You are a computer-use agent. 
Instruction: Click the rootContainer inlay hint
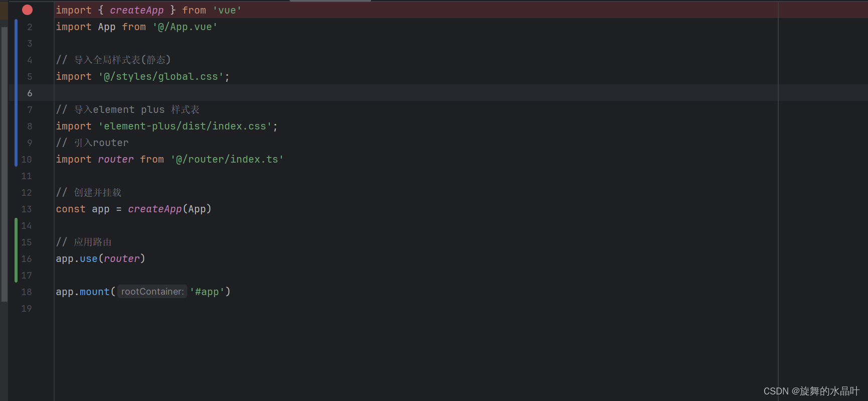152,292
